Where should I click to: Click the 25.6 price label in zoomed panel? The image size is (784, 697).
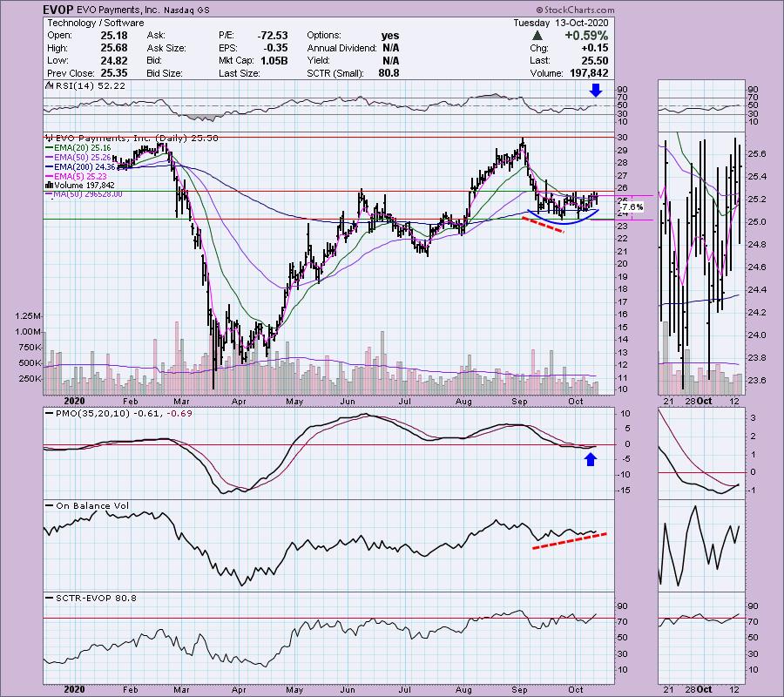tap(756, 154)
